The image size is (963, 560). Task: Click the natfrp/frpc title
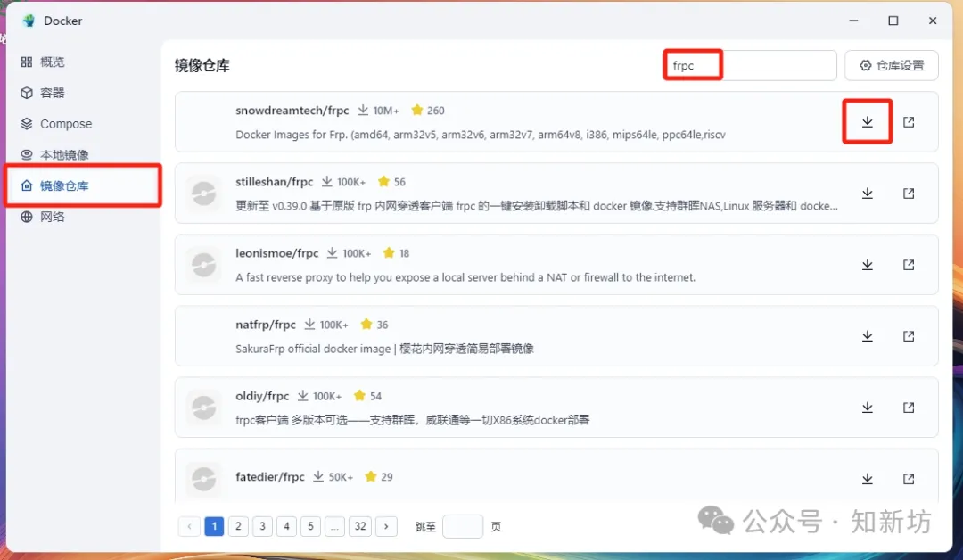pos(266,325)
